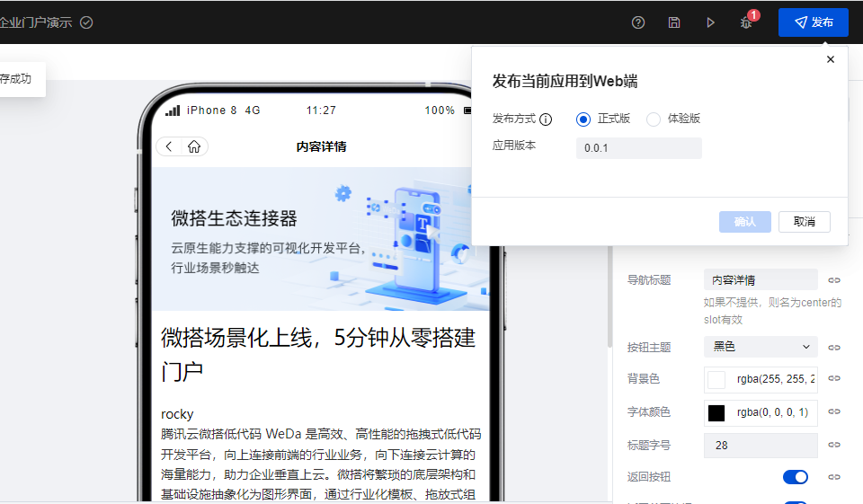Click bind-data link icon for 字体颜色
The image size is (863, 504).
tap(834, 411)
